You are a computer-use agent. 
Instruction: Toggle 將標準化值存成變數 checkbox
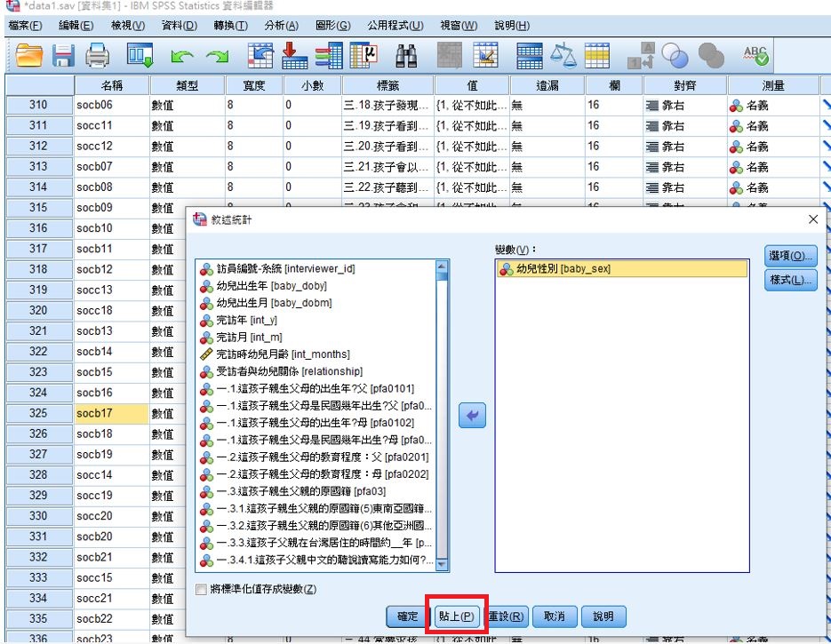click(x=201, y=589)
